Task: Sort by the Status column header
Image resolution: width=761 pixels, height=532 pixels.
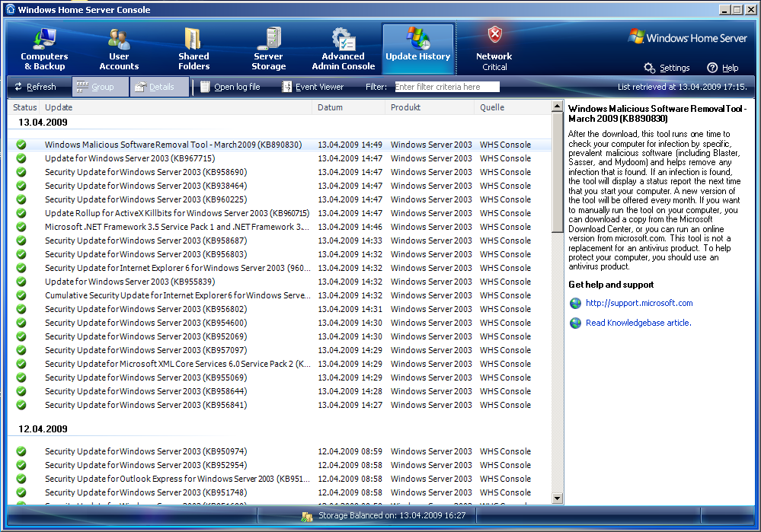Action: click(x=24, y=107)
